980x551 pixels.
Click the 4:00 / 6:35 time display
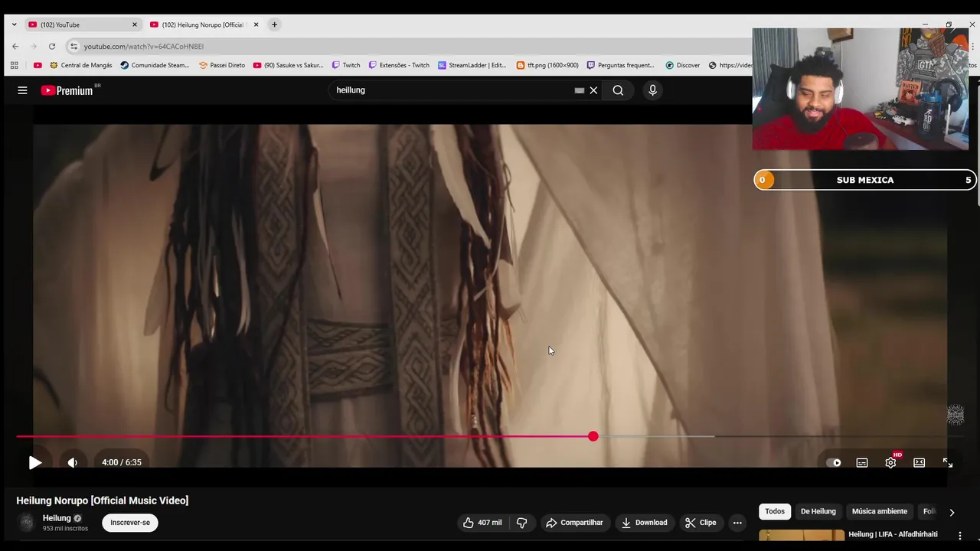click(122, 462)
